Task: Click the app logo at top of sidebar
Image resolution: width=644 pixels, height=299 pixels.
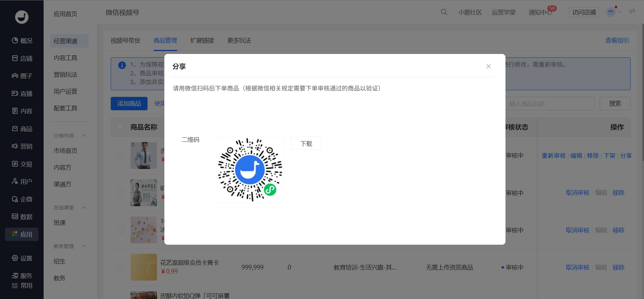Action: coord(22,17)
